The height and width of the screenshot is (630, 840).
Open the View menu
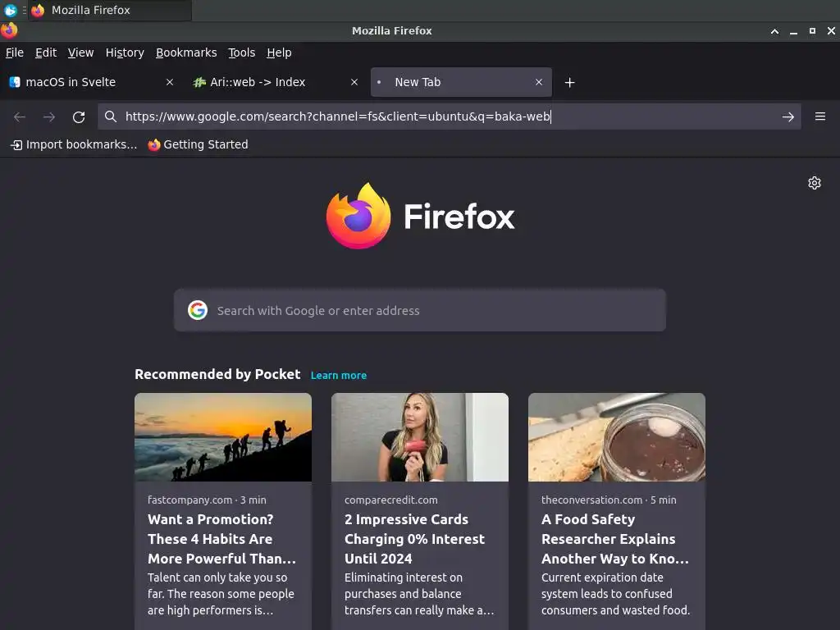81,52
